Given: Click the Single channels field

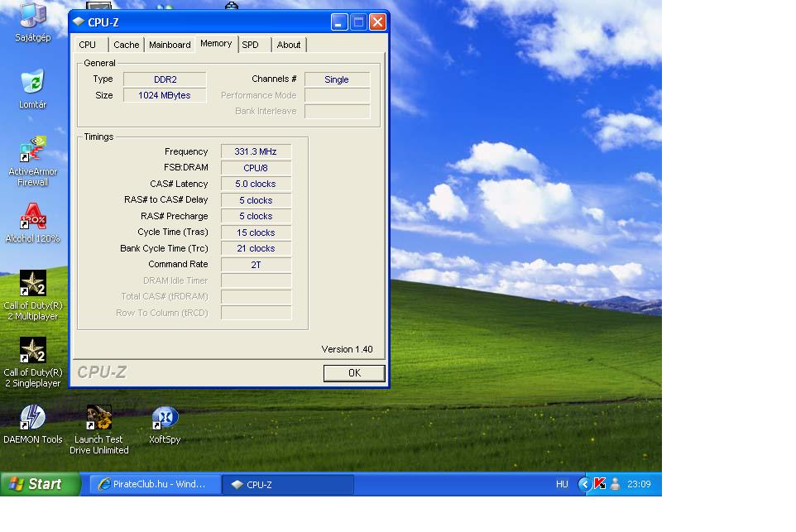Looking at the screenshot, I should pyautogui.click(x=337, y=79).
